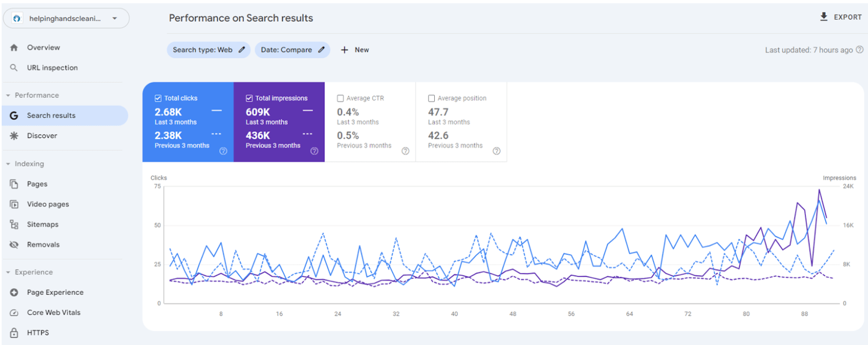Add a new filter with New
868x345 pixels.
pyautogui.click(x=354, y=49)
